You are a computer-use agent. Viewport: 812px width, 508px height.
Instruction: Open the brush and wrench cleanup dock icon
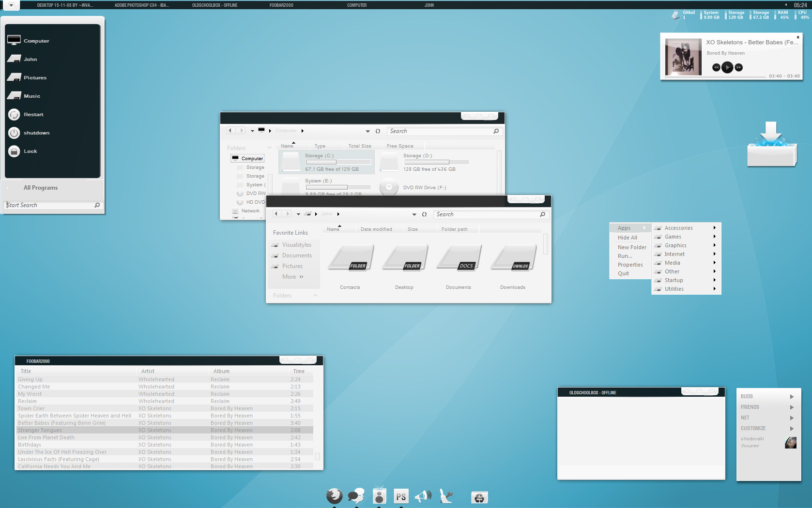tap(446, 496)
